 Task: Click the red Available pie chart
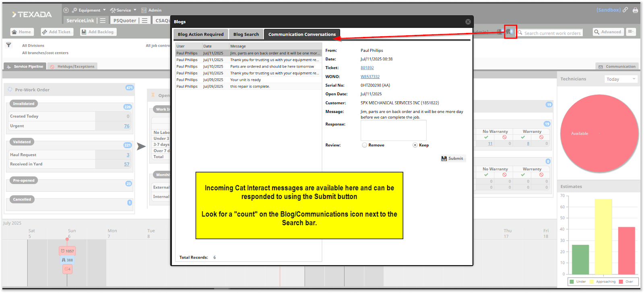point(599,133)
